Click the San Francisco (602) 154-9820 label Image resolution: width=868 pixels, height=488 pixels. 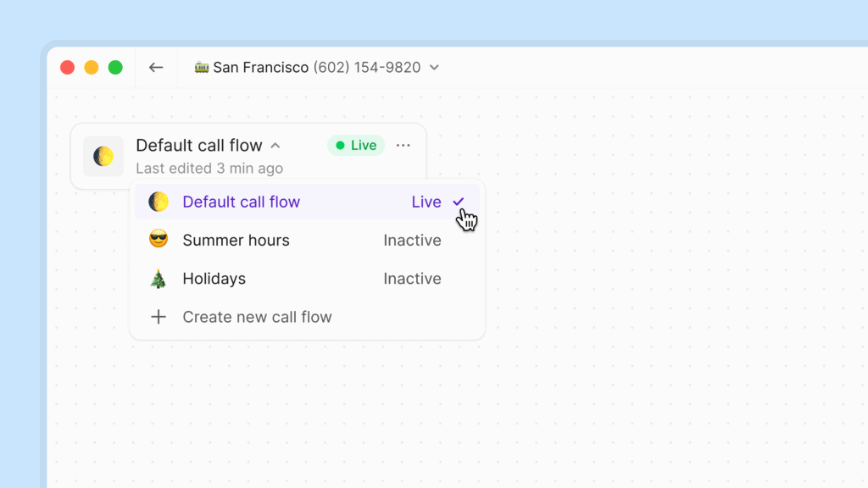(x=316, y=68)
